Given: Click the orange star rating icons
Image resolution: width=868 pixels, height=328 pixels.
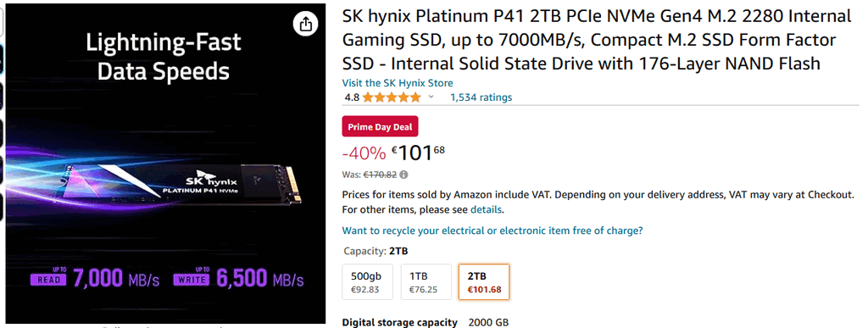Looking at the screenshot, I should 392,97.
